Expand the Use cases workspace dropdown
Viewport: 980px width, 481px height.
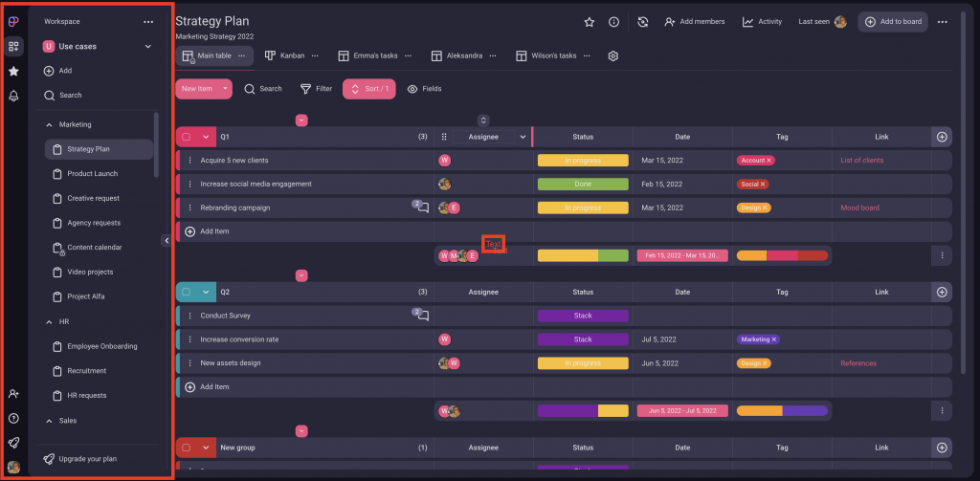147,46
